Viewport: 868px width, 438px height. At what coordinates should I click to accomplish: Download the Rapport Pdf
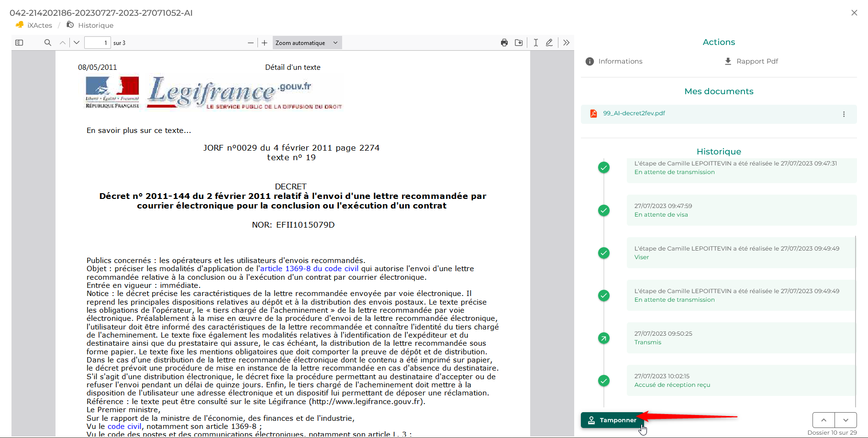coord(752,61)
